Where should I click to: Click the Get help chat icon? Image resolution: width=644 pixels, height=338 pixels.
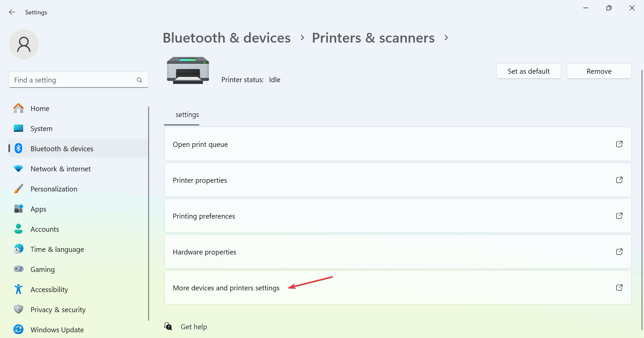click(168, 326)
